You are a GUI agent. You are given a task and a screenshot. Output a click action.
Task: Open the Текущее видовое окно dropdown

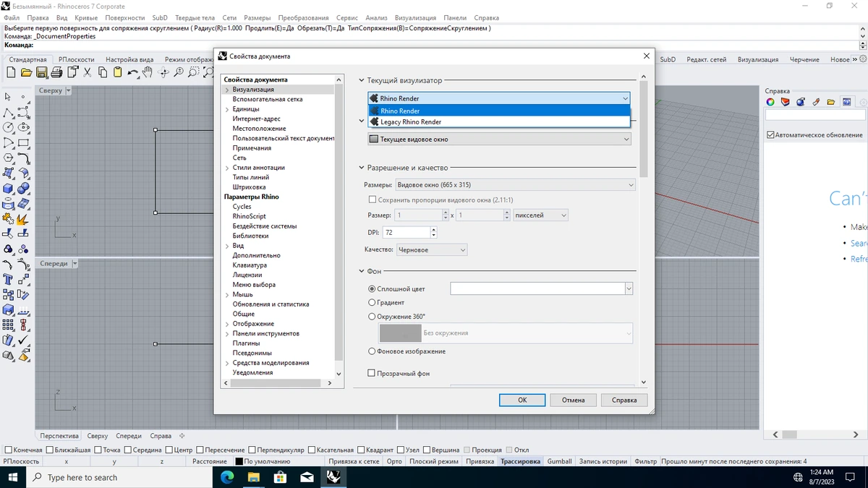[x=499, y=139]
